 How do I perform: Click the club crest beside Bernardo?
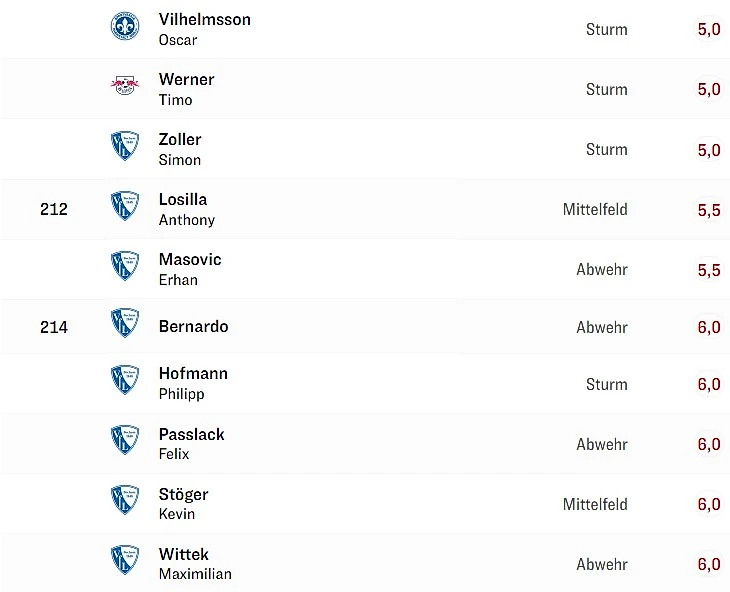[x=125, y=324]
